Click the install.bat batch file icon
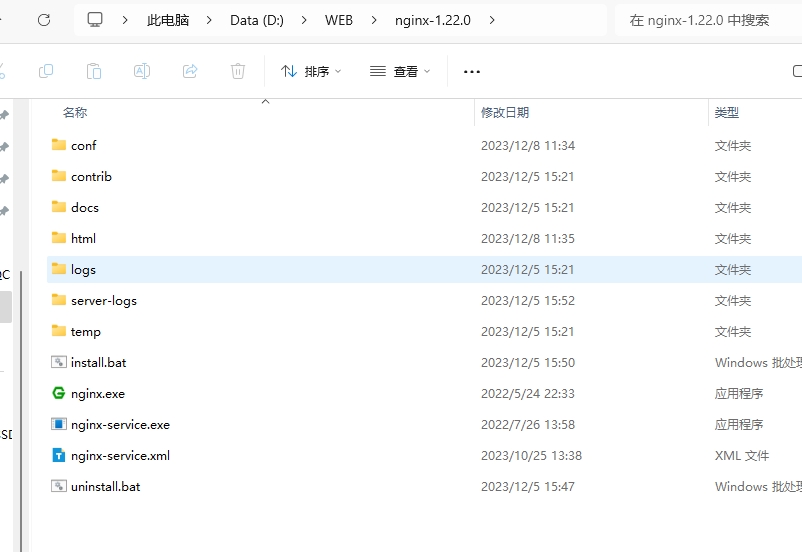 click(x=59, y=362)
